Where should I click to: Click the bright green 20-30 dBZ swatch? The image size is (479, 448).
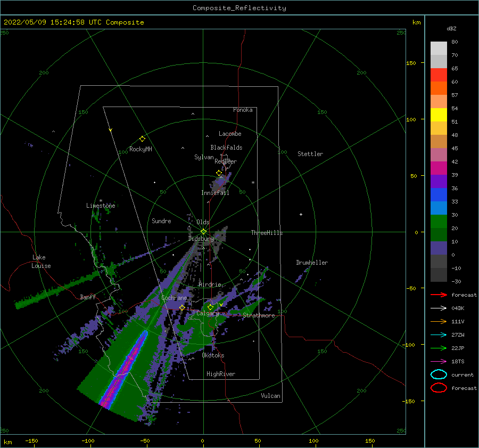point(439,222)
